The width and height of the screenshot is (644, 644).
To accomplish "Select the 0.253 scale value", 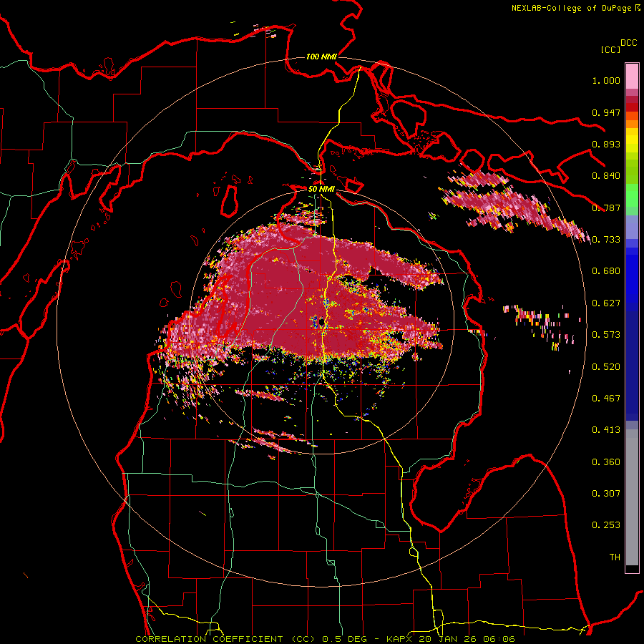I will point(606,525).
